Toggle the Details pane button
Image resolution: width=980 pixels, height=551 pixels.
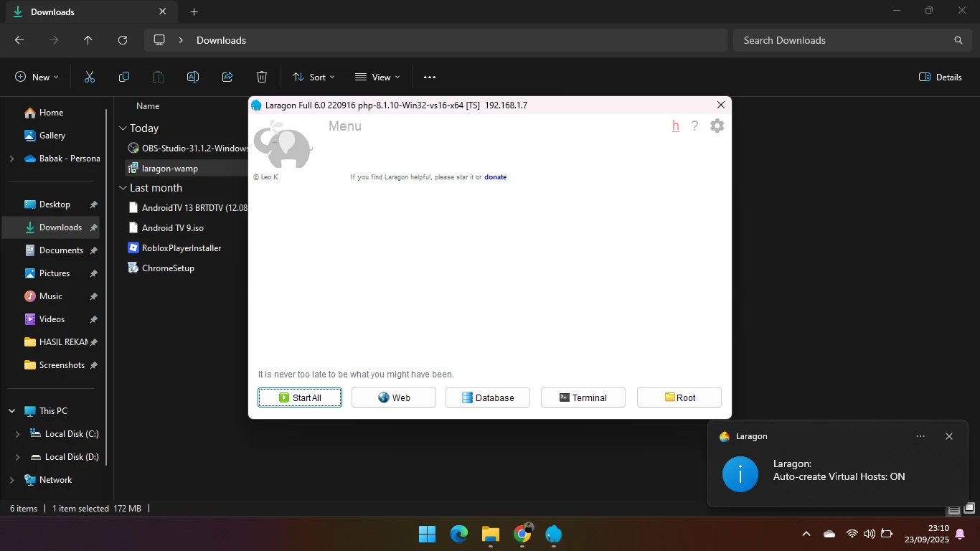[x=940, y=77]
